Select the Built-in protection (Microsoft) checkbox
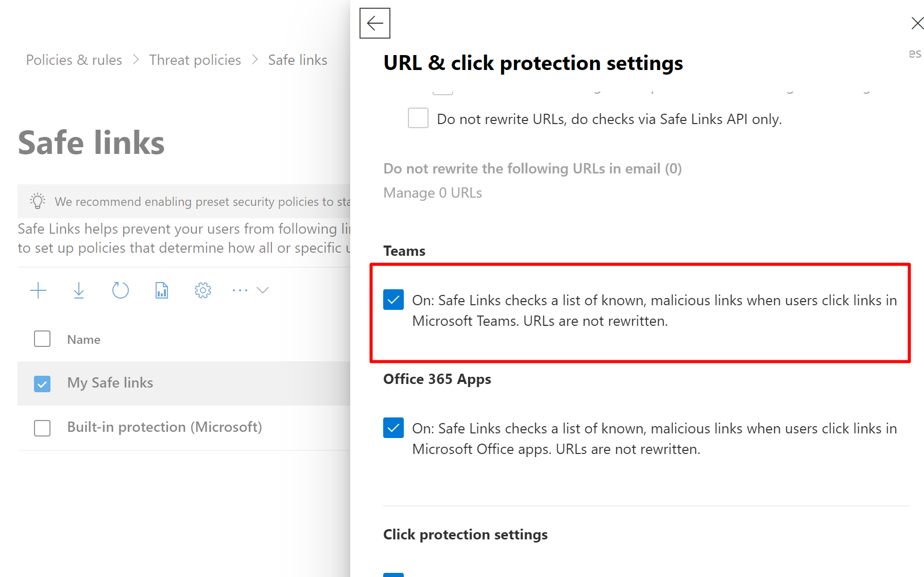 coord(42,428)
